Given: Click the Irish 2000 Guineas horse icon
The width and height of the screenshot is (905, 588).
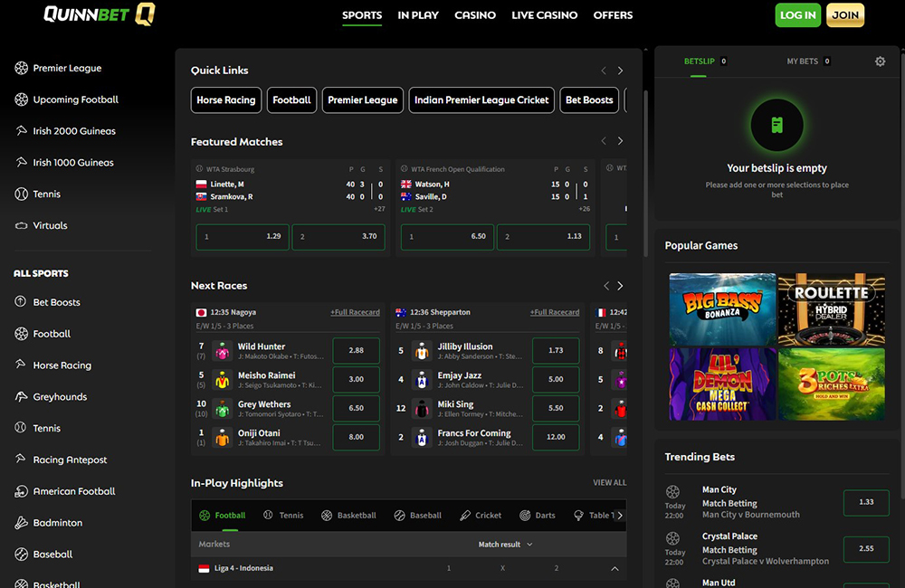Looking at the screenshot, I should (22, 131).
